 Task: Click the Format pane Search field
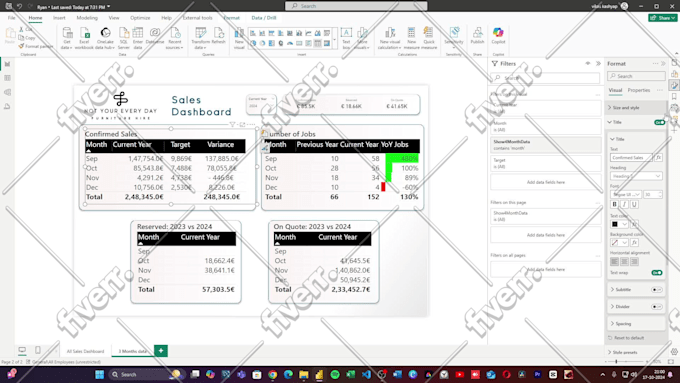click(636, 76)
